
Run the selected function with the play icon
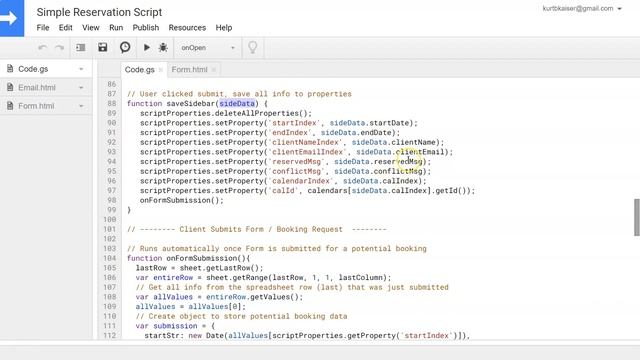coord(147,47)
